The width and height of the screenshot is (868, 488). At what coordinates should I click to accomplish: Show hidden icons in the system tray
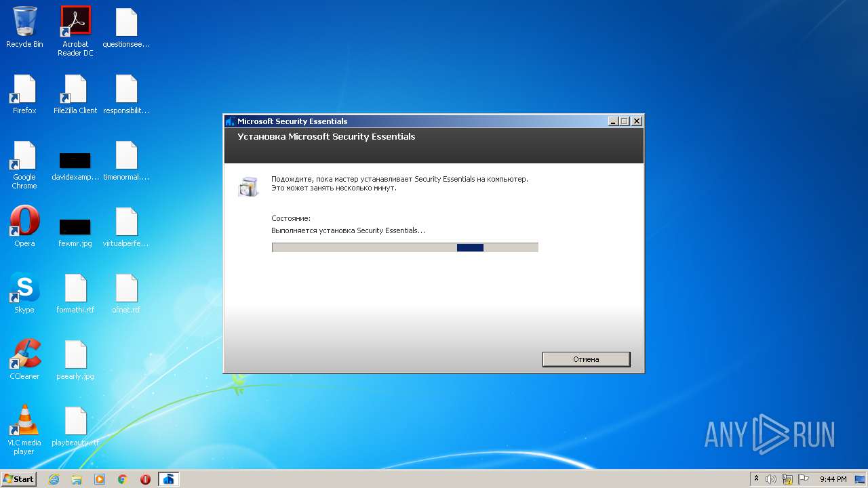click(757, 479)
